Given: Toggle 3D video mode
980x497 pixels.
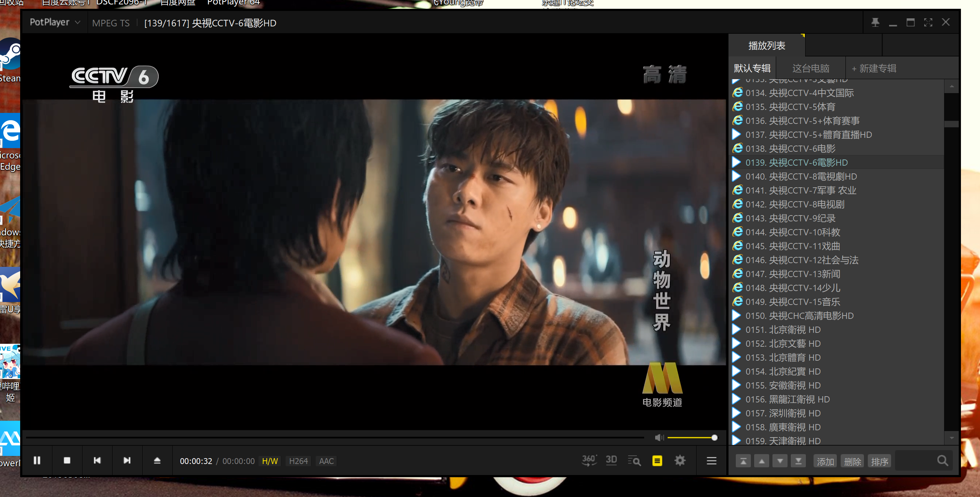Looking at the screenshot, I should 612,460.
